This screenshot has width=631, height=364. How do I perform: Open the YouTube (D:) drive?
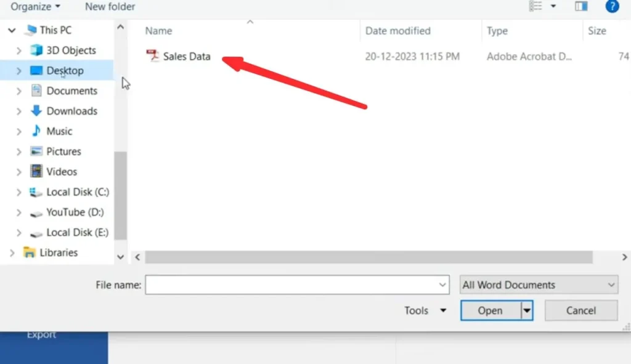(x=75, y=212)
